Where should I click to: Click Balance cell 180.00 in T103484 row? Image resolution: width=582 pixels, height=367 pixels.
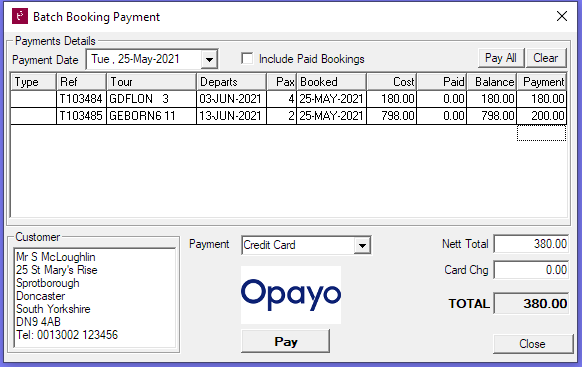491,99
